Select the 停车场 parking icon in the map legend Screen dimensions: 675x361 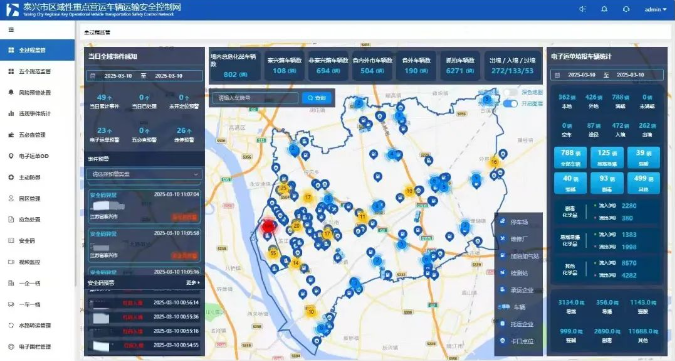tap(502, 222)
